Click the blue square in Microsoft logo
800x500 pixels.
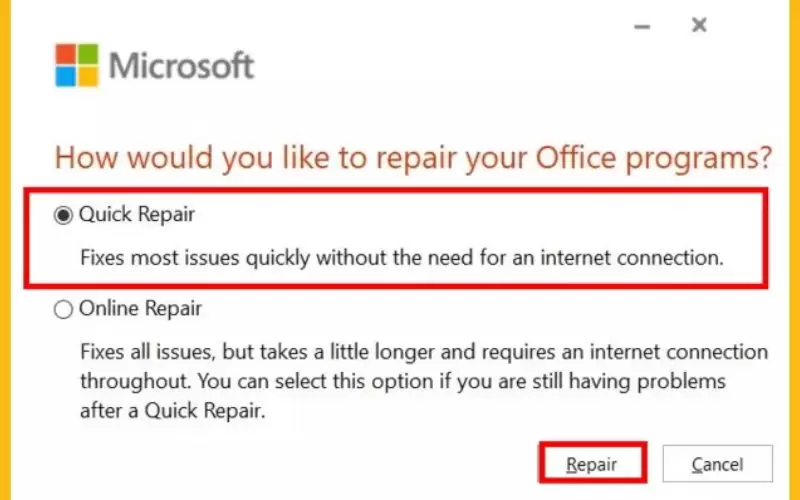coord(65,77)
